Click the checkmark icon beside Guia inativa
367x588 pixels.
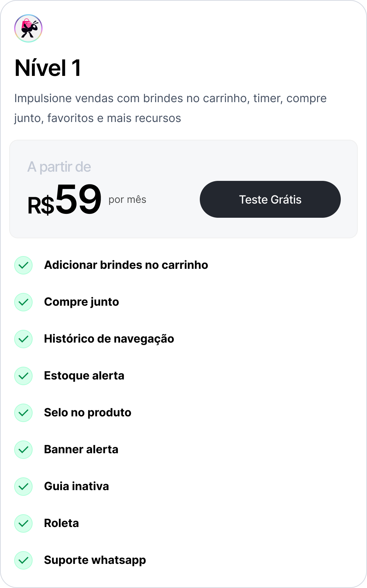pos(23,487)
